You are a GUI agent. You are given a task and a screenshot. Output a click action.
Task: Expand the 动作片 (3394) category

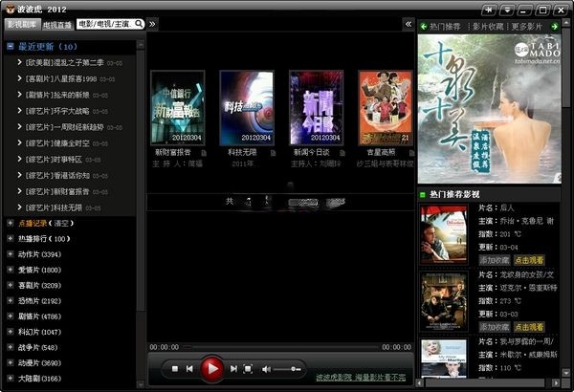tap(11, 254)
